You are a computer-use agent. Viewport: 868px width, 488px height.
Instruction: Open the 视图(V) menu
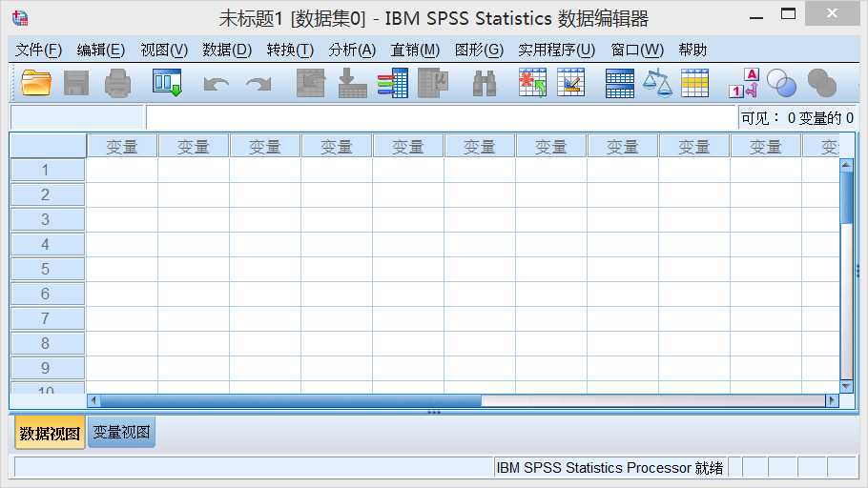[x=164, y=50]
